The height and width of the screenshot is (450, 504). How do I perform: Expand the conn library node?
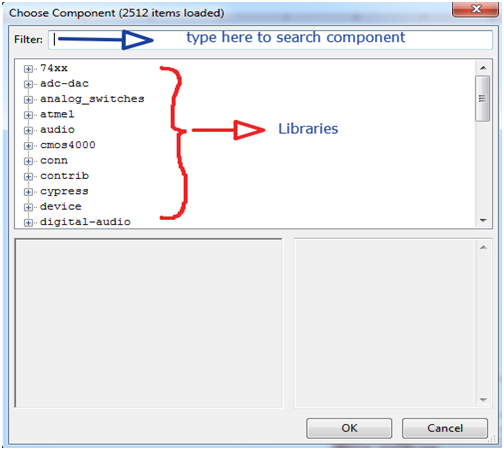pos(28,161)
